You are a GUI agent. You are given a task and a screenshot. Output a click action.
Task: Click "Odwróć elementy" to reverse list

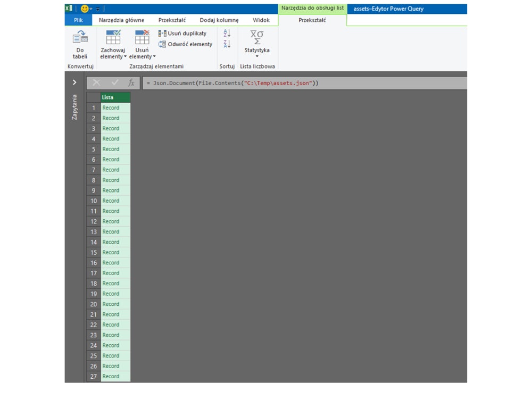(x=185, y=44)
